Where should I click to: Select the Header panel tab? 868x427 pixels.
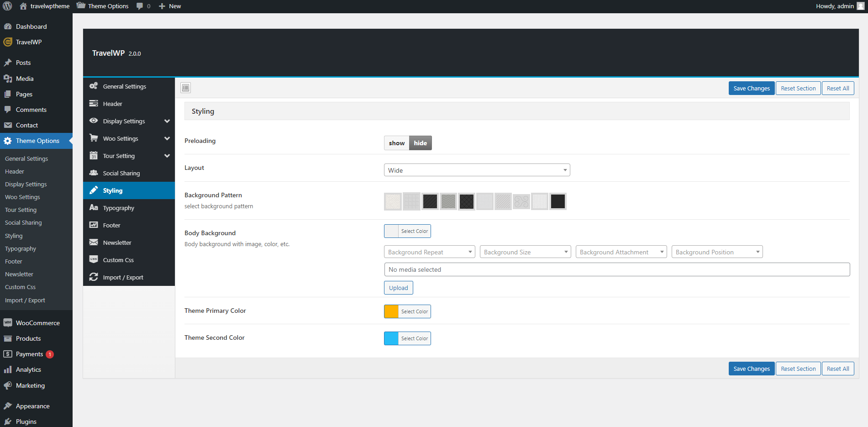129,104
